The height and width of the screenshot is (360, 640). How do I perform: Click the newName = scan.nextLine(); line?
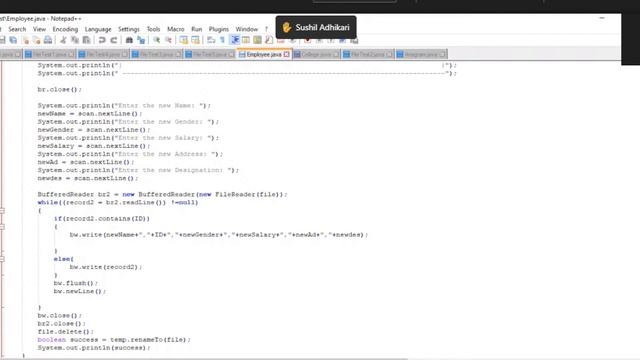click(90, 113)
